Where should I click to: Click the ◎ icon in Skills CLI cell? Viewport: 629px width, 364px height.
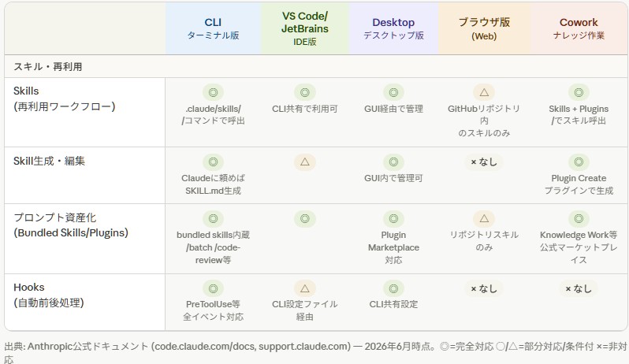click(213, 93)
